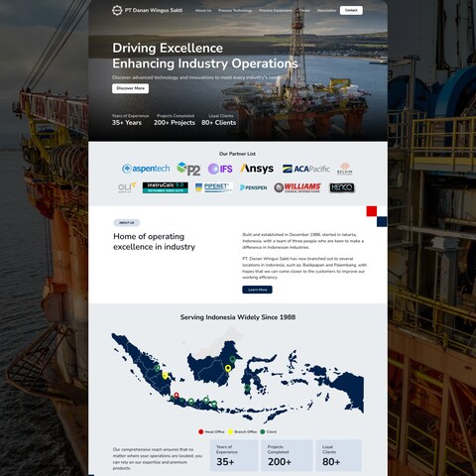Click the red Head Office map pin
476x476 pixels.
[177, 396]
